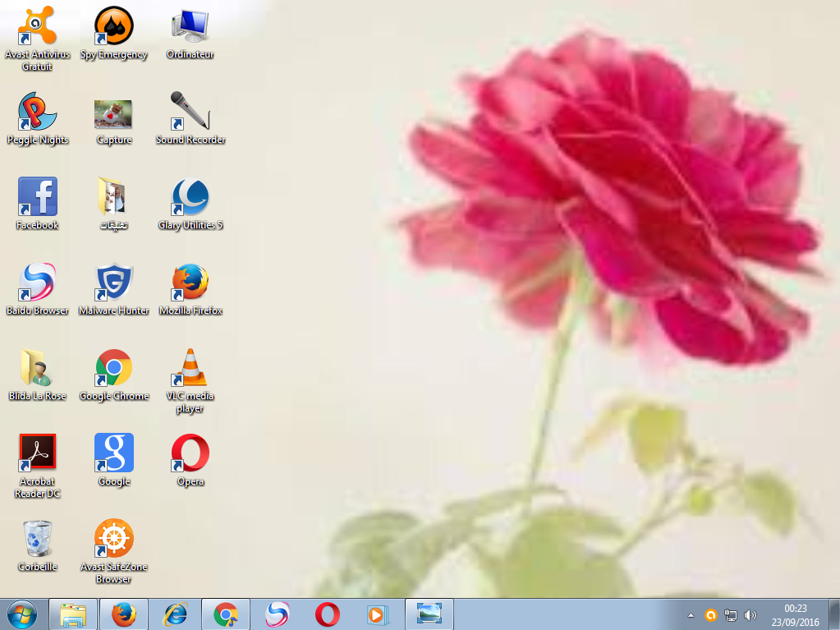The image size is (840, 630).
Task: Click the Internet Explorer taskbar button
Action: pyautogui.click(x=175, y=614)
